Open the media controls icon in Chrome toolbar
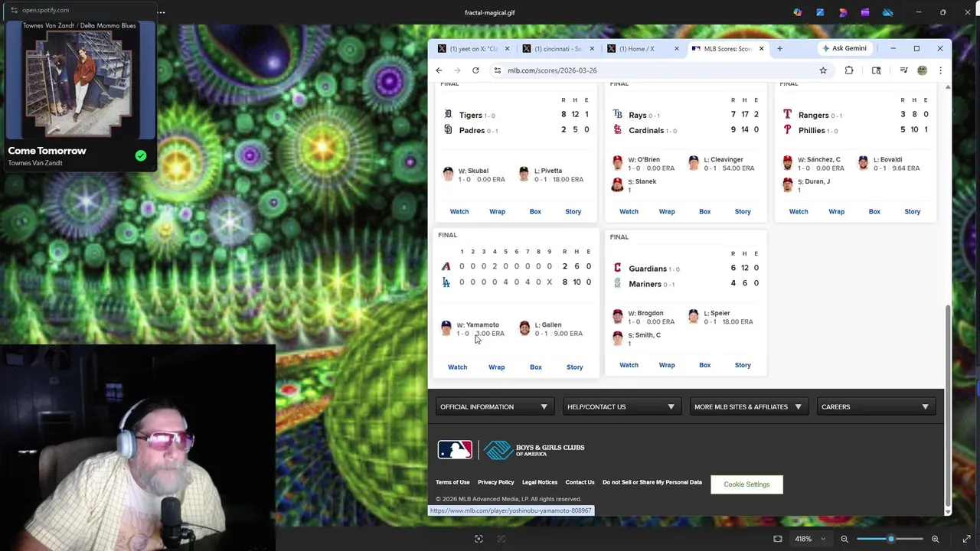980x551 pixels. [x=903, y=70]
